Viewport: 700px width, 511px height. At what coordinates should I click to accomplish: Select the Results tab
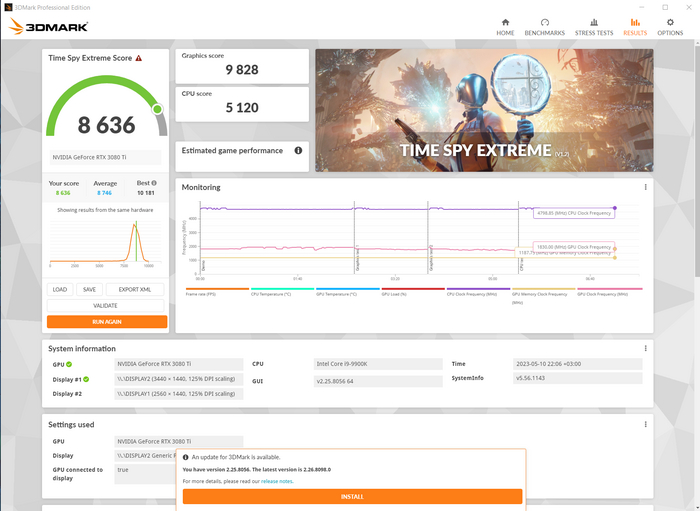coord(635,26)
